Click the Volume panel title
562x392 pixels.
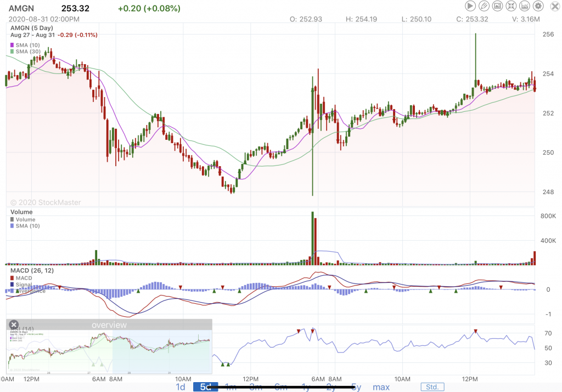click(21, 212)
